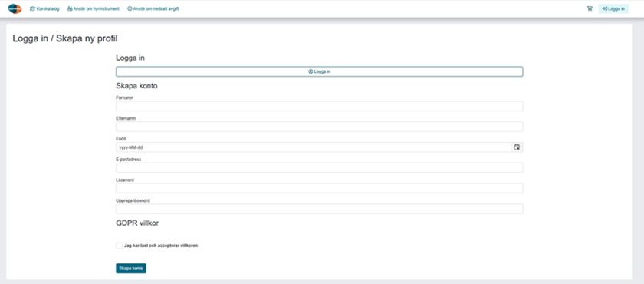Viewport: 644px width, 284px height.
Task: Go to Ansök om hyrinstrument
Action: tap(94, 8)
